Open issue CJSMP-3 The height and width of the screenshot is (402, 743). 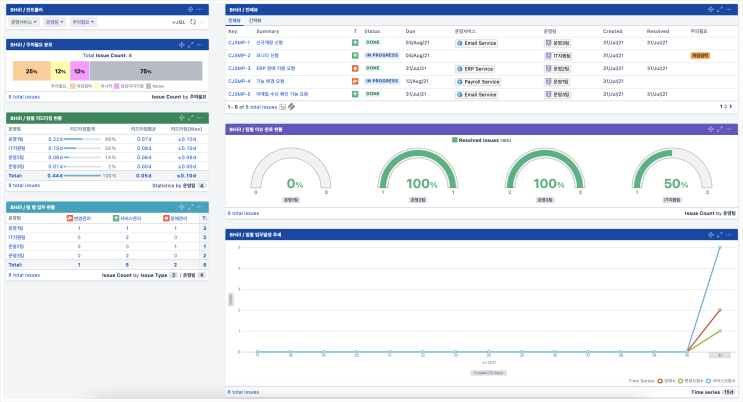pos(239,68)
